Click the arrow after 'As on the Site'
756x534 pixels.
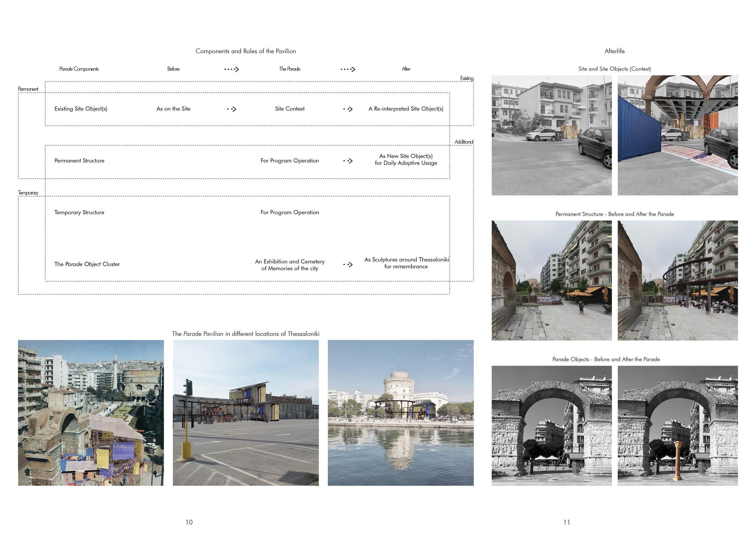[x=232, y=109]
